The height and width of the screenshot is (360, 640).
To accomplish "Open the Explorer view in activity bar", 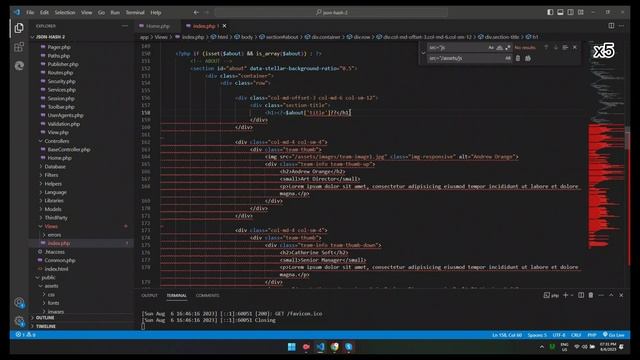I will (x=19, y=28).
